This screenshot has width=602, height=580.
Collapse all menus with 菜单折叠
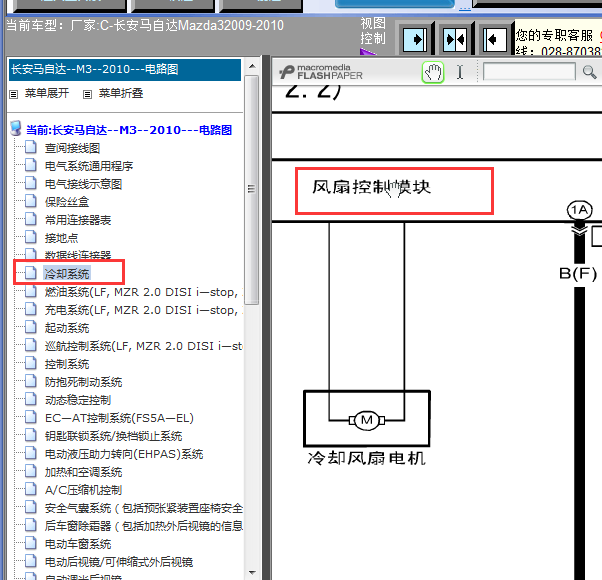pos(121,93)
